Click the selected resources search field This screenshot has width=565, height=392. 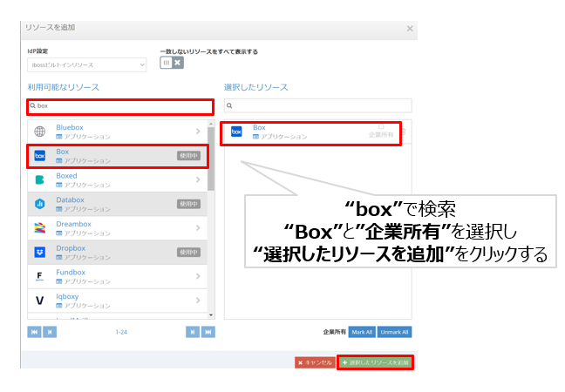317,105
